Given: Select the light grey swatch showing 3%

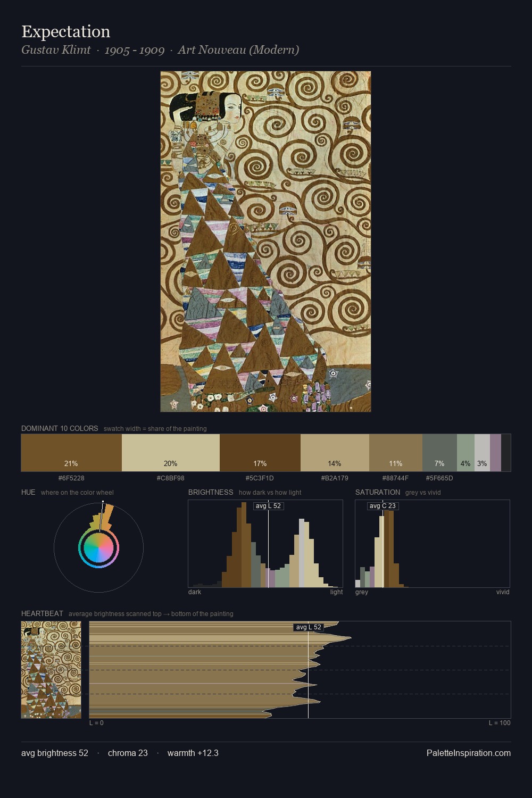Looking at the screenshot, I should 482,453.
